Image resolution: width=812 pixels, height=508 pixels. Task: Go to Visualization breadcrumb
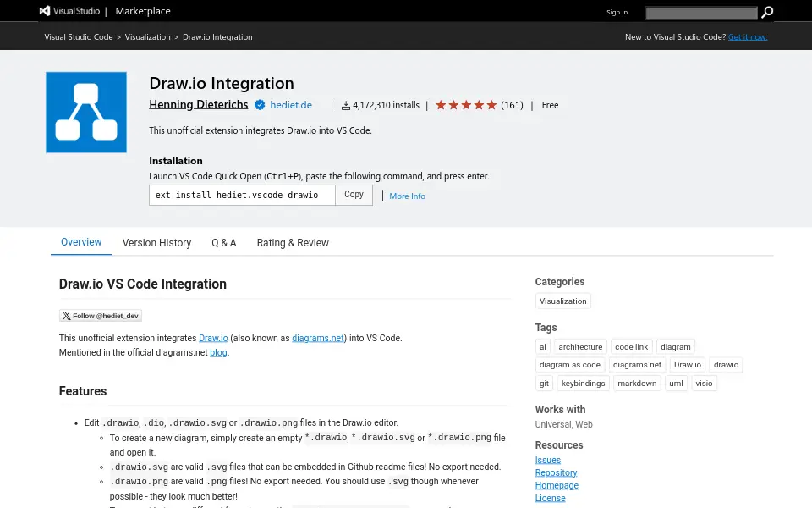tap(147, 36)
